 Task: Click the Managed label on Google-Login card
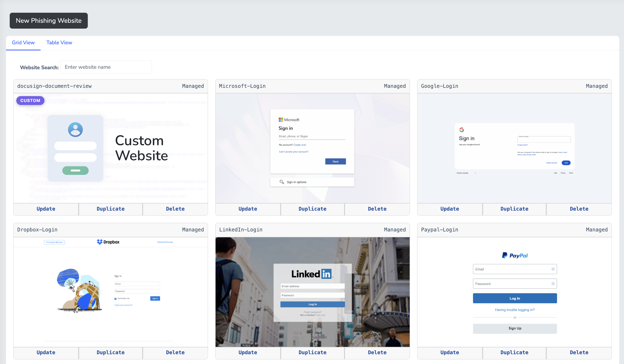597,86
